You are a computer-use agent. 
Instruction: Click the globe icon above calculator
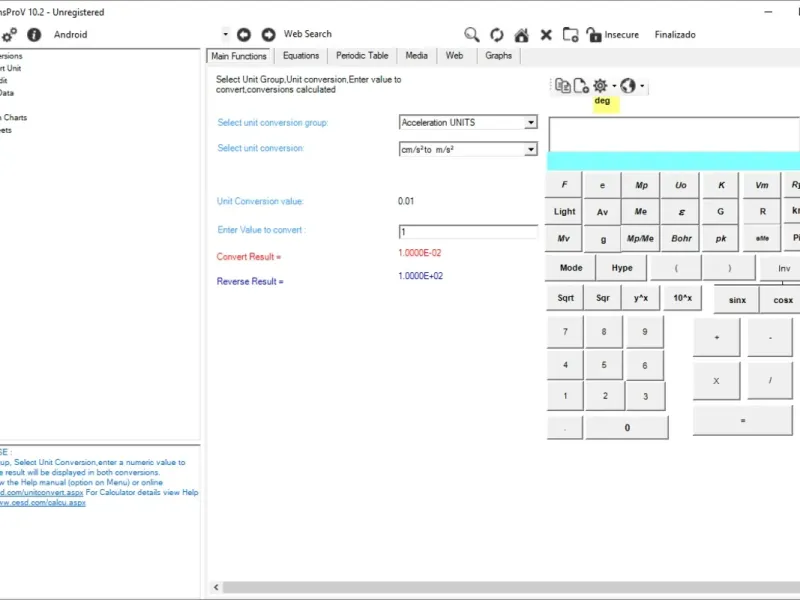click(x=628, y=86)
